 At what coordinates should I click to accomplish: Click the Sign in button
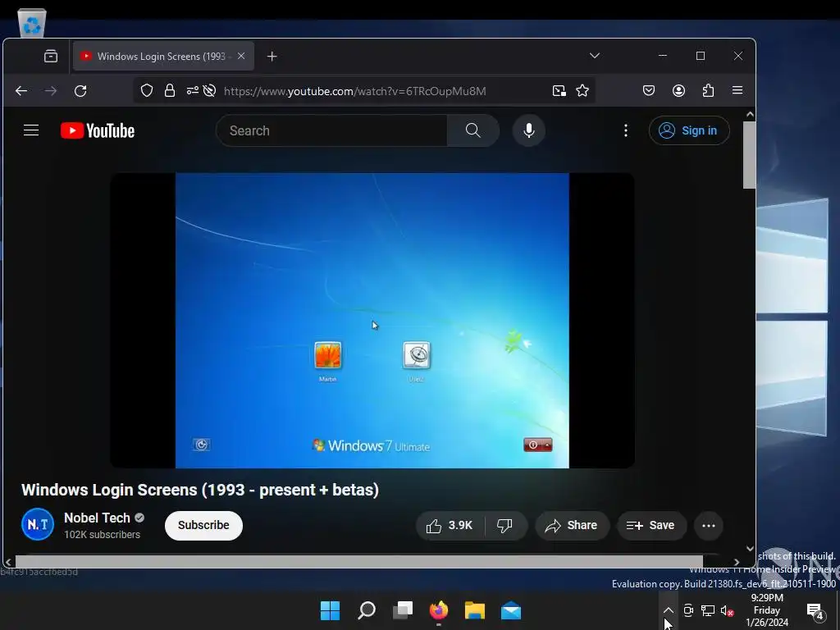(689, 130)
